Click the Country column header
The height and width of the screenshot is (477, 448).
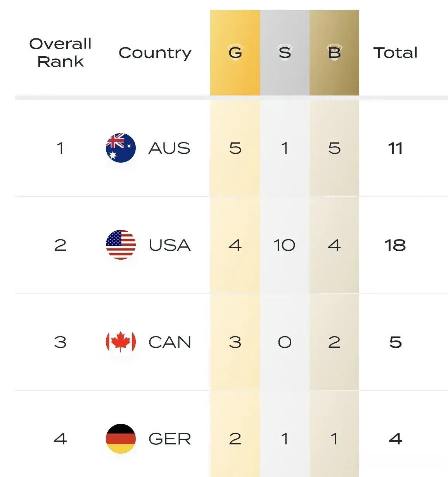[x=155, y=52]
